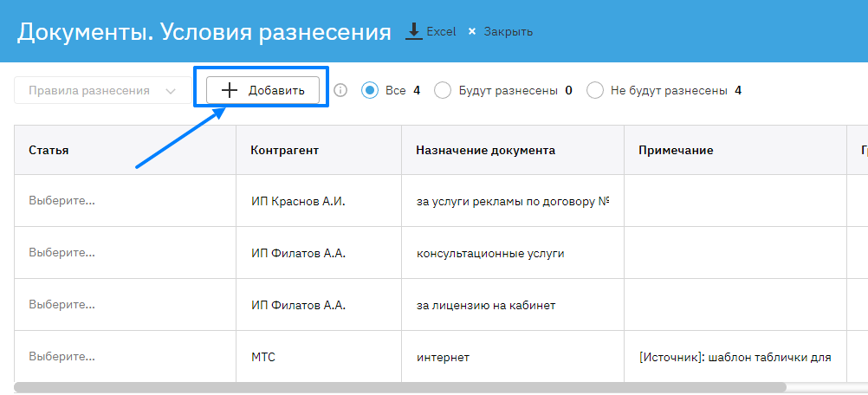This screenshot has width=868, height=395.
Task: Select the Все radio button
Action: [370, 90]
